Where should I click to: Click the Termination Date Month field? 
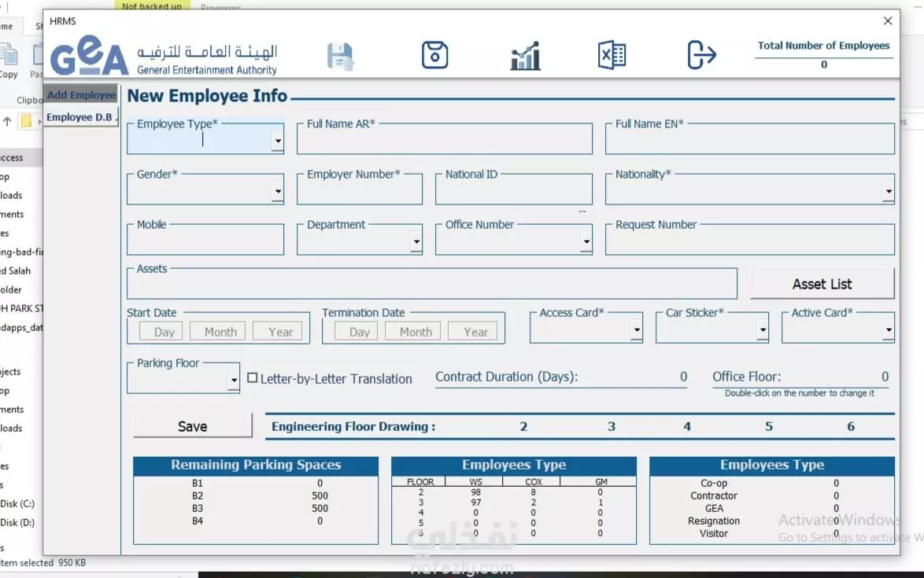coord(412,331)
